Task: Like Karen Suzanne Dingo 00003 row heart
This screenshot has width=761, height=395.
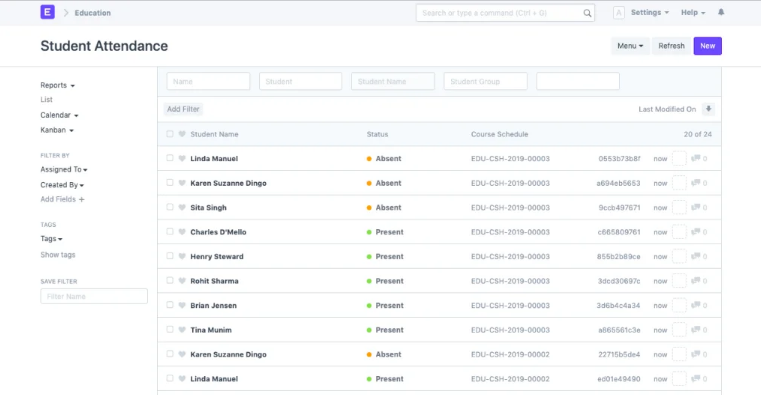Action: 182,183
